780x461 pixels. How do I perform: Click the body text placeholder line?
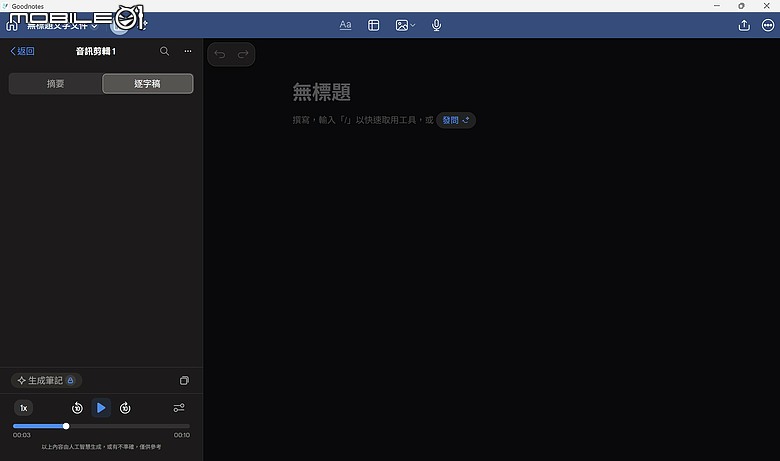pos(363,120)
